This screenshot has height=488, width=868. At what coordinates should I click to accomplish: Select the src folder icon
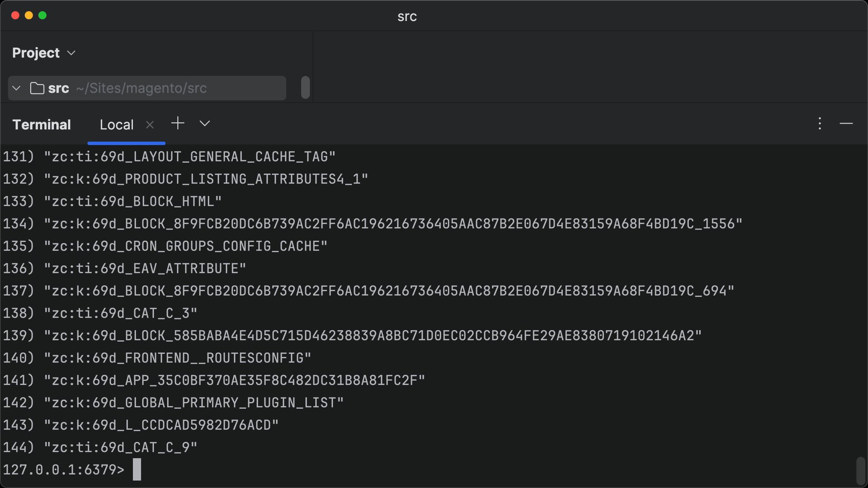(x=37, y=88)
